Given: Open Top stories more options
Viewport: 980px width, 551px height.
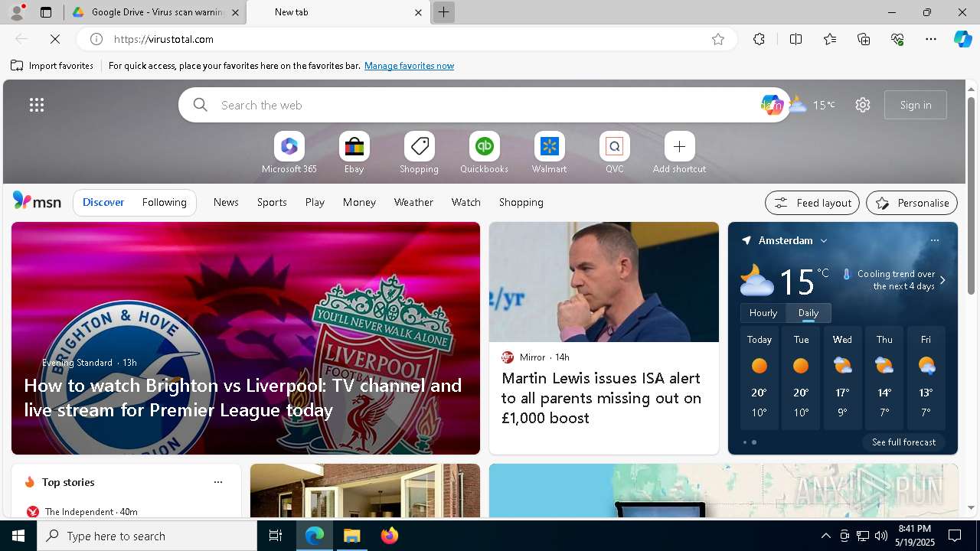Looking at the screenshot, I should pyautogui.click(x=218, y=482).
